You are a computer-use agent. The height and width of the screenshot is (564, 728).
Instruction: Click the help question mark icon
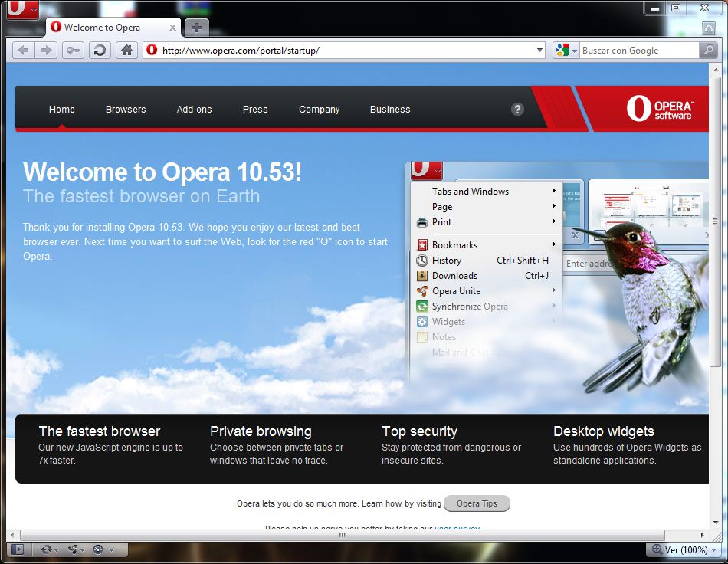click(517, 109)
